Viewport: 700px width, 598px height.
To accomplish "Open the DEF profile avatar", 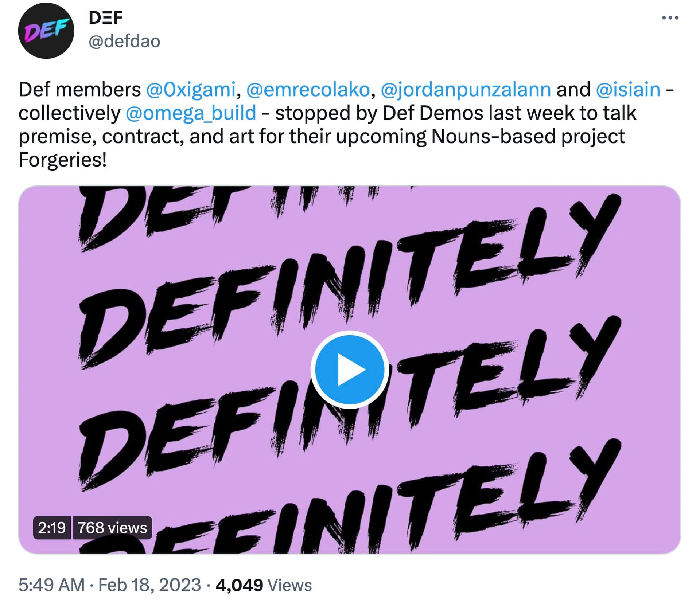I will click(46, 31).
